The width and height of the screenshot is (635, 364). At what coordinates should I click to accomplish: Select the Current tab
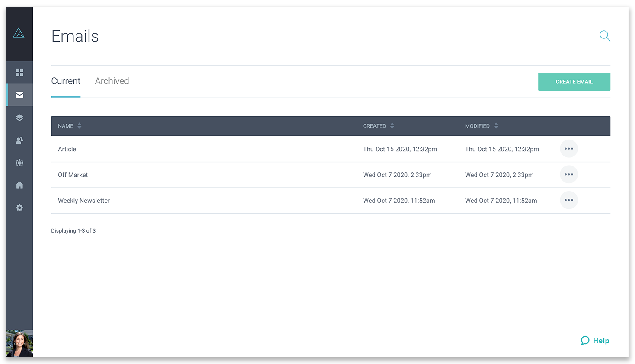(66, 81)
